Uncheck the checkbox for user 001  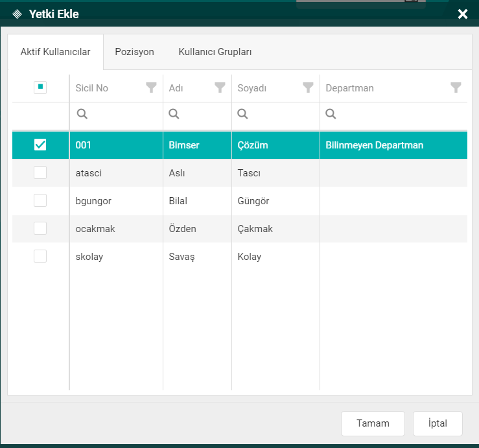40,145
